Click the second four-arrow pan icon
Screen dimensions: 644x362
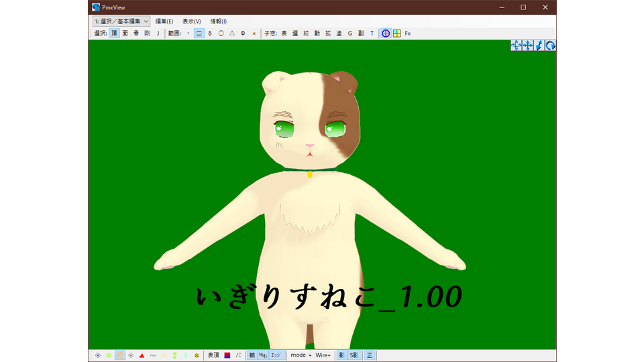pyautogui.click(x=528, y=46)
